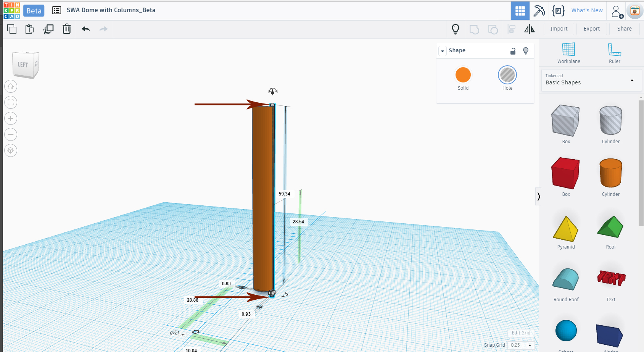Undo the last action

[x=86, y=29]
